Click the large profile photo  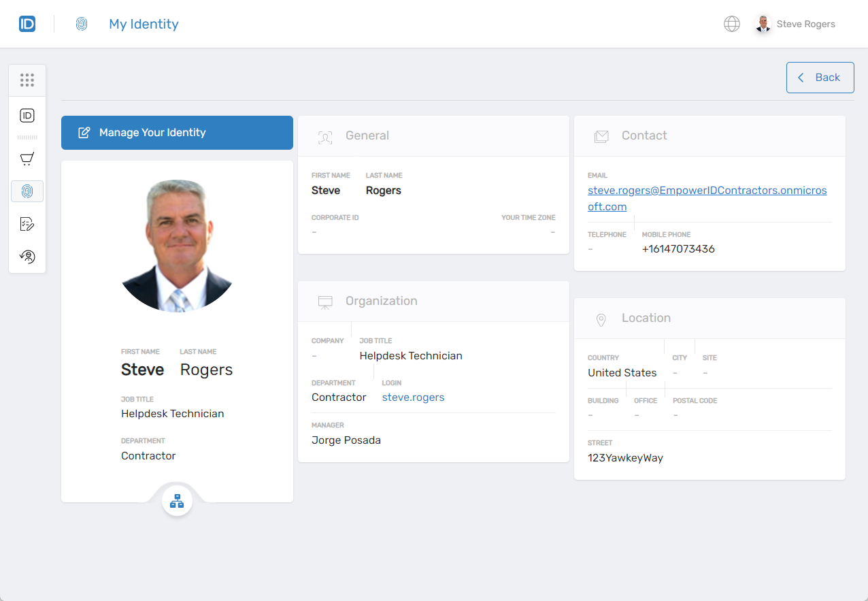pyautogui.click(x=177, y=246)
